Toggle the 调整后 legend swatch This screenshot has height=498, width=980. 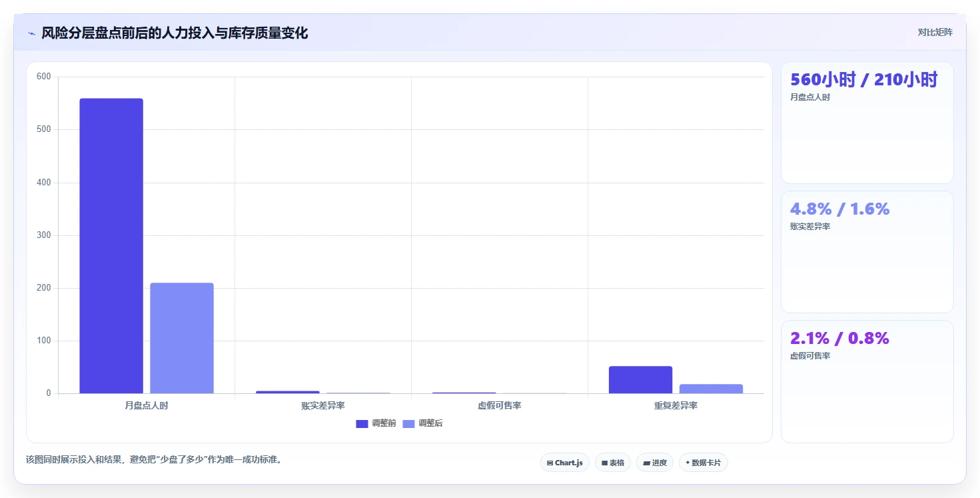(x=408, y=424)
